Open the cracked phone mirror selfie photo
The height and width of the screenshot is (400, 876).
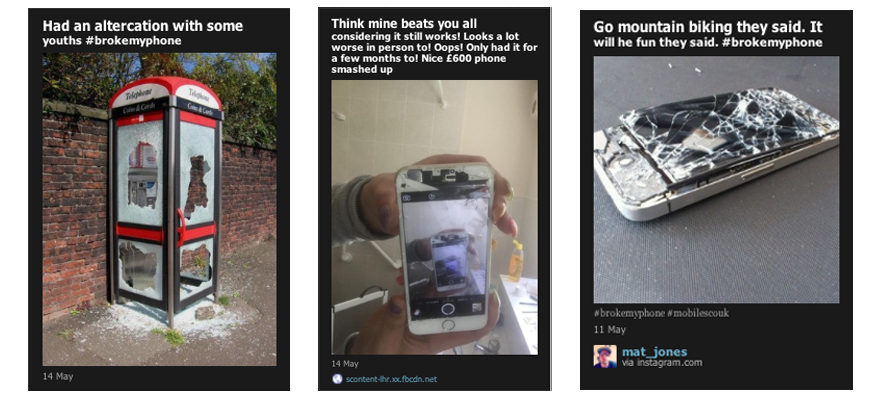click(x=434, y=217)
